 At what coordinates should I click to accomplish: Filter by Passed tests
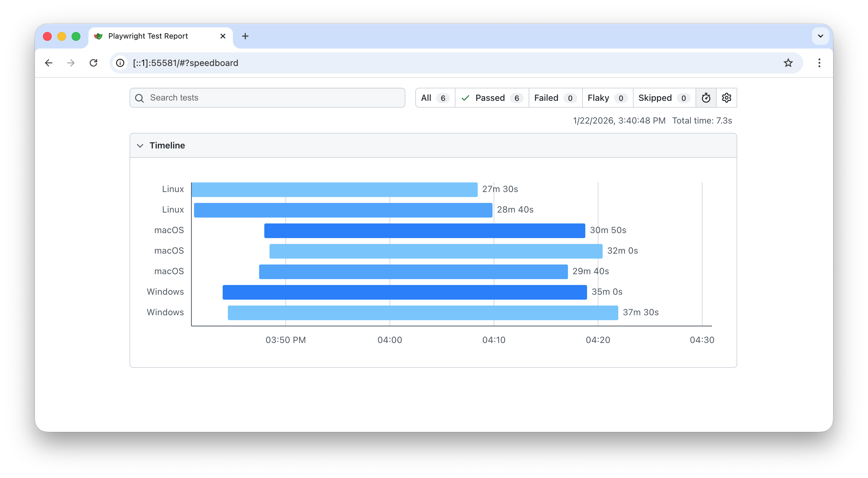tap(492, 98)
